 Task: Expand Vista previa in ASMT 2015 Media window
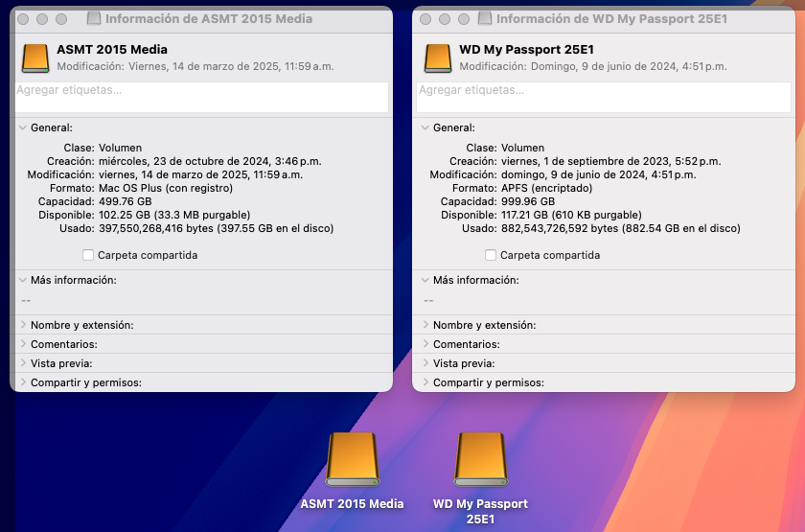(23, 363)
